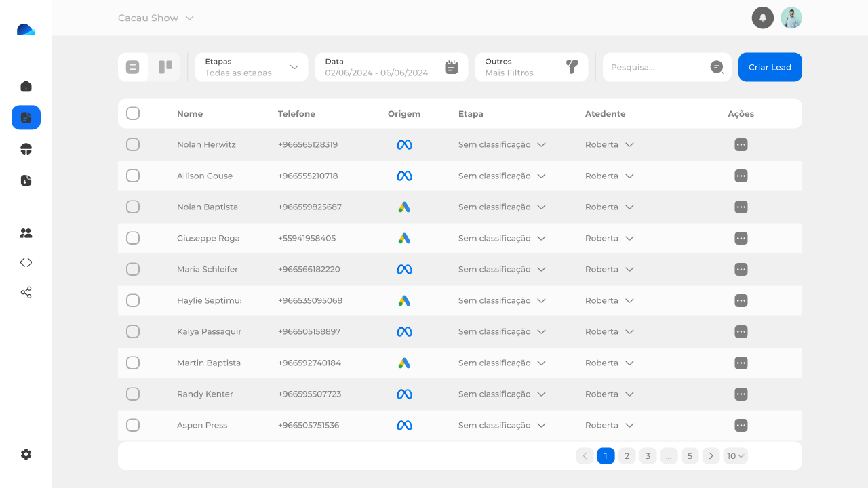Open the users team icon in sidebar
Screen dimensions: 868x488
(26, 233)
